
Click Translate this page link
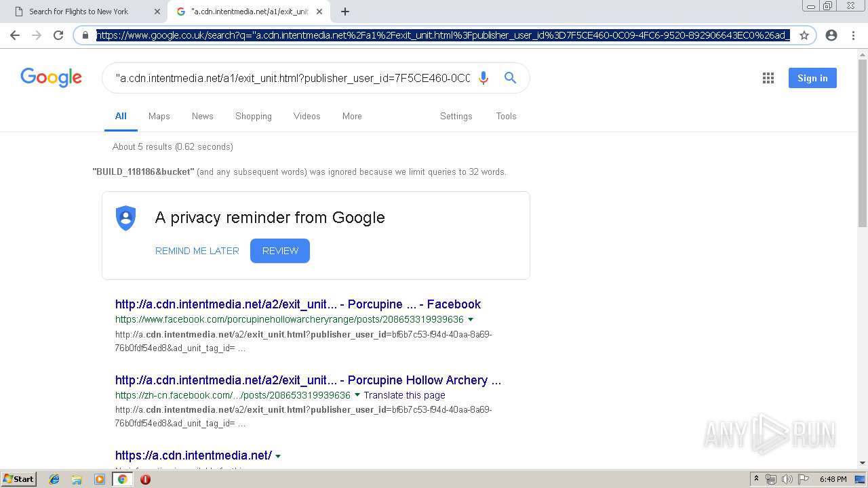(x=405, y=395)
